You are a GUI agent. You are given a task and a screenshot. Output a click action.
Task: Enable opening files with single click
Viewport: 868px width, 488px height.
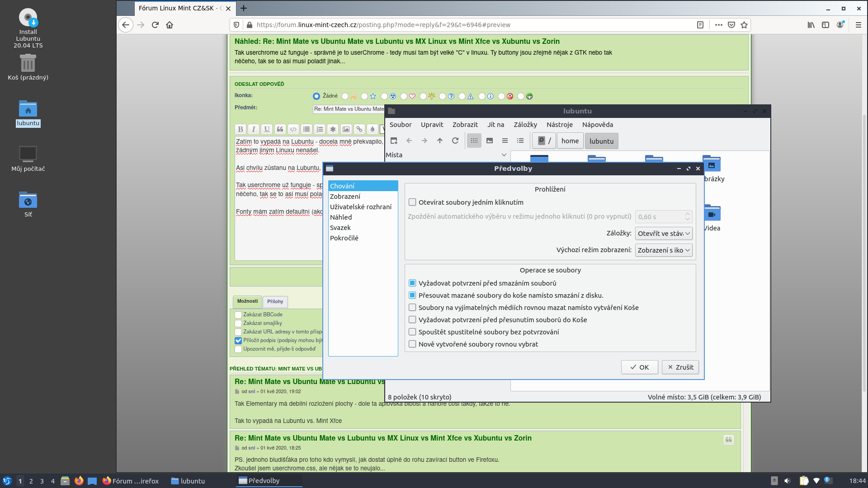tap(412, 202)
